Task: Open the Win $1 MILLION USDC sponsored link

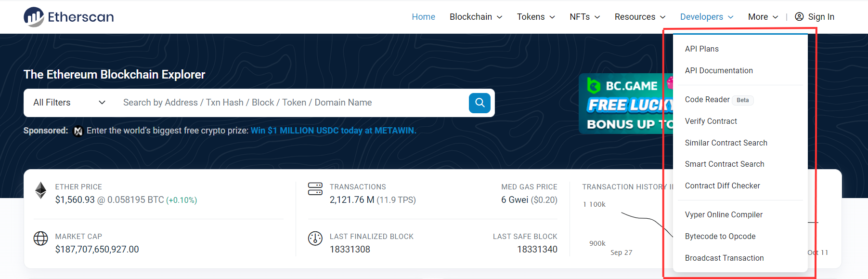Action: coord(333,131)
